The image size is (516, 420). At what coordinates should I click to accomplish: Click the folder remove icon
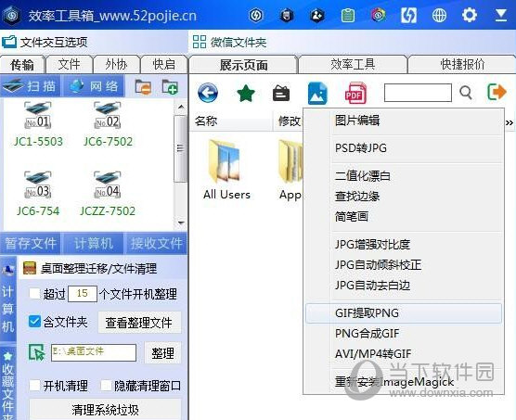[x=143, y=87]
